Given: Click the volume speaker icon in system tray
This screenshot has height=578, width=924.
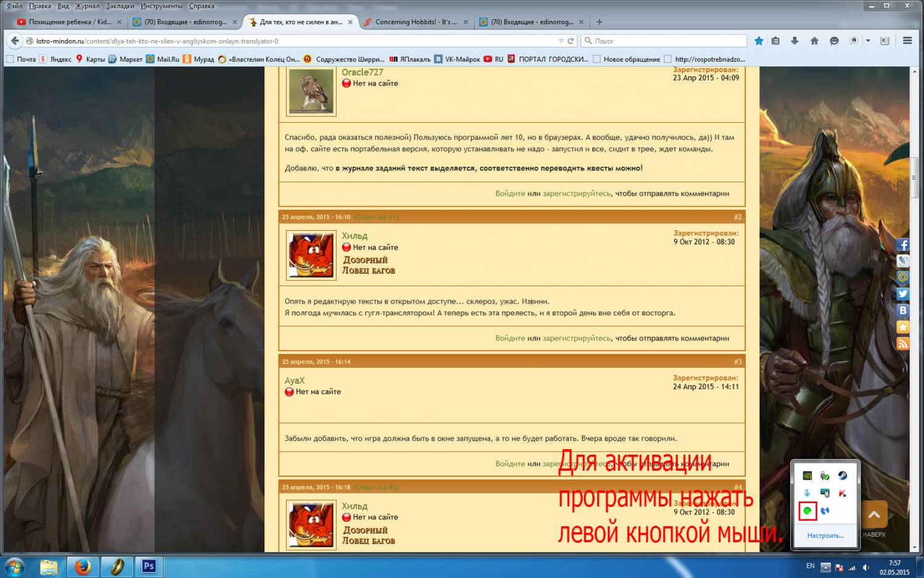Looking at the screenshot, I should click(x=865, y=567).
